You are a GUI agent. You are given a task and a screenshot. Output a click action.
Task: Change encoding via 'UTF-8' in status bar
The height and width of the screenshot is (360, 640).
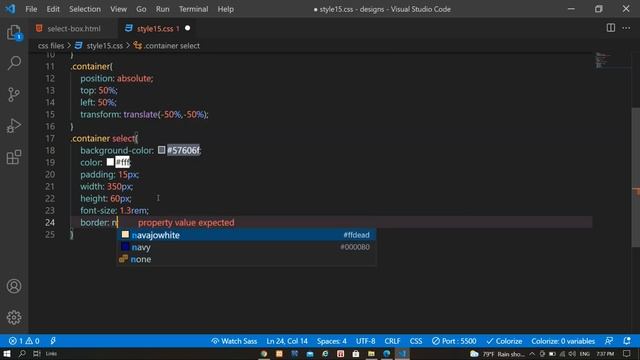pos(365,341)
